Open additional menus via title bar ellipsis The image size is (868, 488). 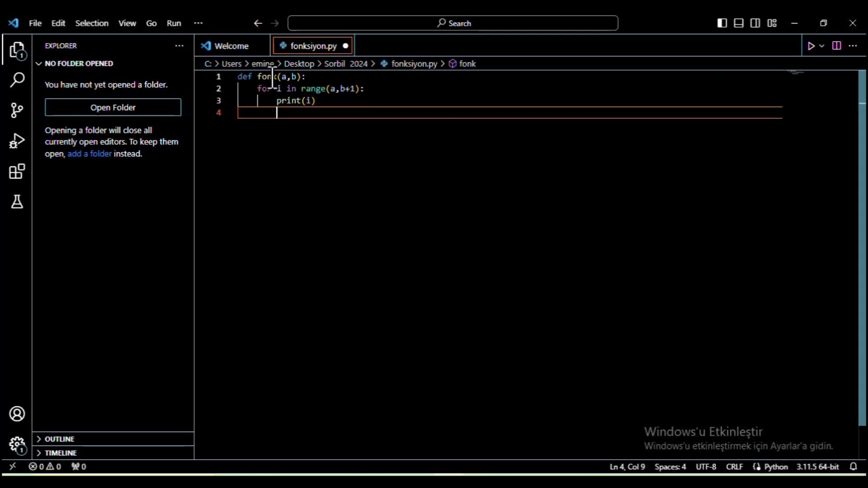tap(198, 23)
